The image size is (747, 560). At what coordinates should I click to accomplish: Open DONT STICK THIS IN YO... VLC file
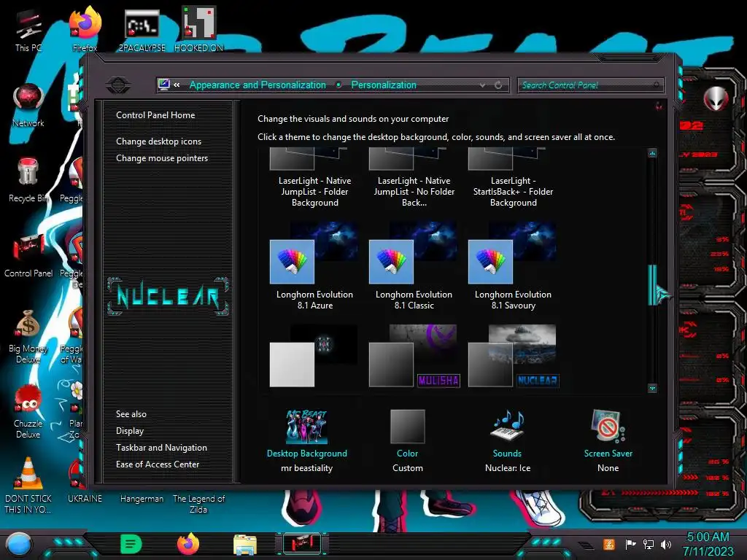click(28, 486)
